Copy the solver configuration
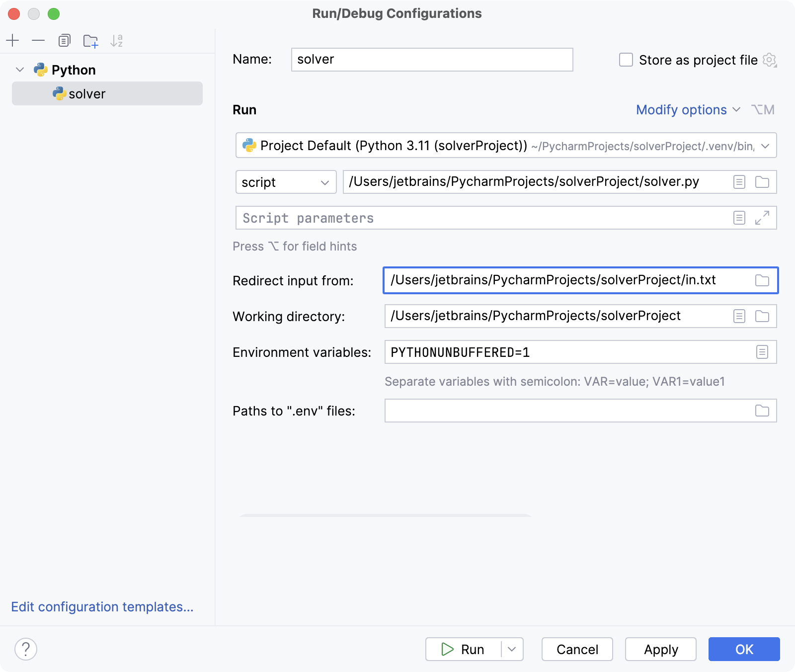 pyautogui.click(x=64, y=40)
